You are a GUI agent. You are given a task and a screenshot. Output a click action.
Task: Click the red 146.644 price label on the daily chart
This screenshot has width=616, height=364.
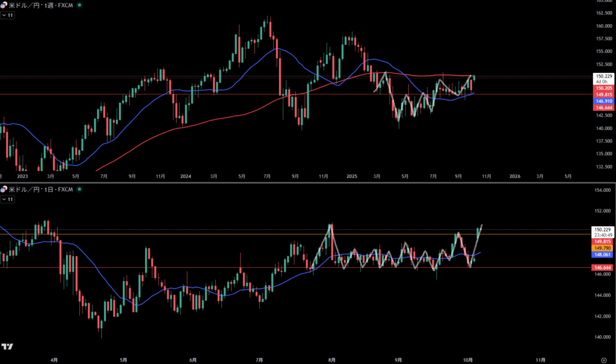tap(603, 267)
